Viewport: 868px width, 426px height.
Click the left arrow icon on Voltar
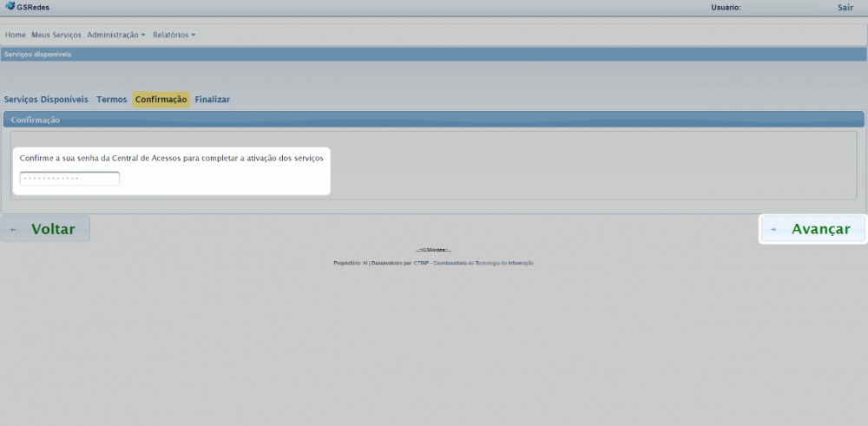pyautogui.click(x=14, y=230)
